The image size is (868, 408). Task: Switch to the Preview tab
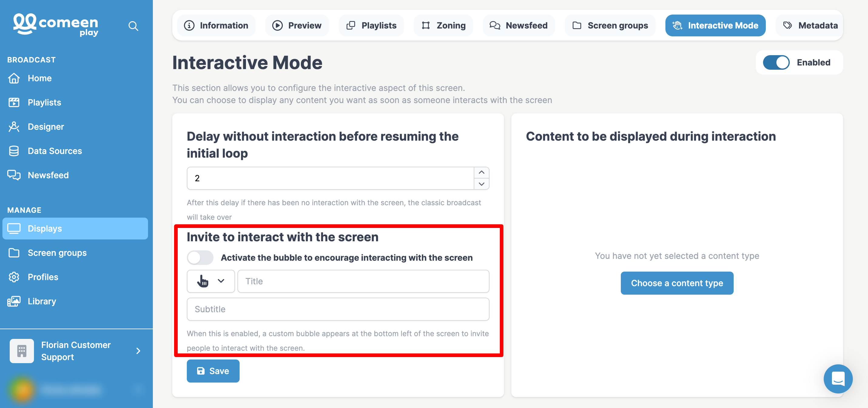point(297,25)
